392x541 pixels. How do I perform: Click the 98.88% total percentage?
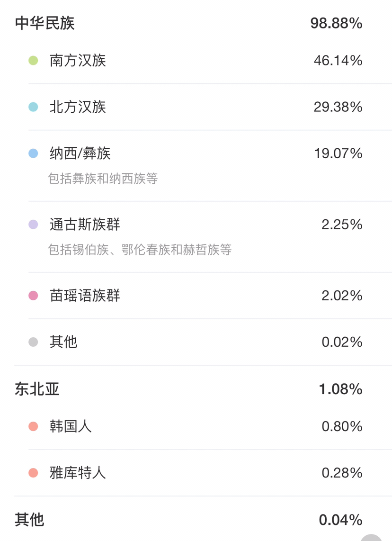coord(336,23)
